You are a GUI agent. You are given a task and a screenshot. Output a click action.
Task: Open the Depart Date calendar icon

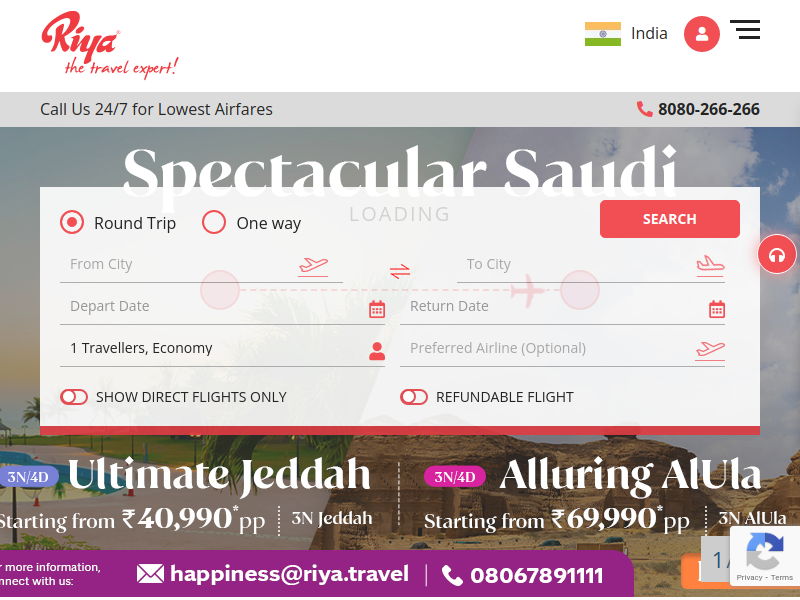[x=377, y=309]
